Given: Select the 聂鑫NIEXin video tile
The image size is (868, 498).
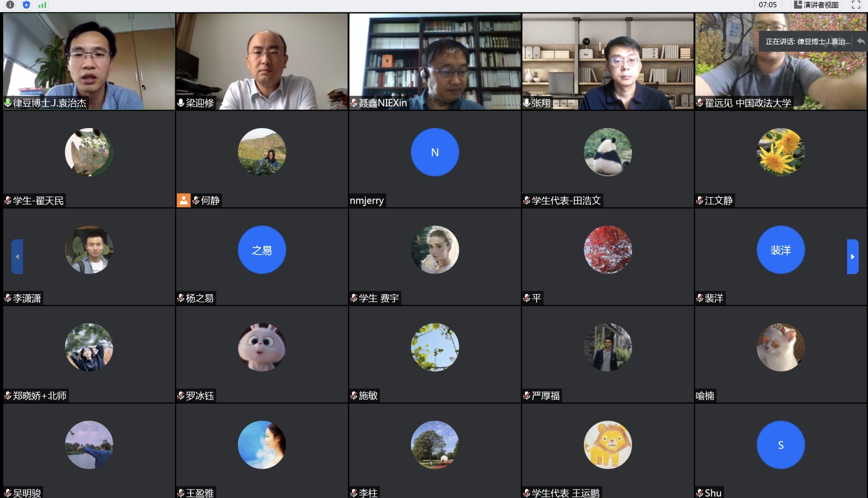Looking at the screenshot, I should click(x=435, y=61).
